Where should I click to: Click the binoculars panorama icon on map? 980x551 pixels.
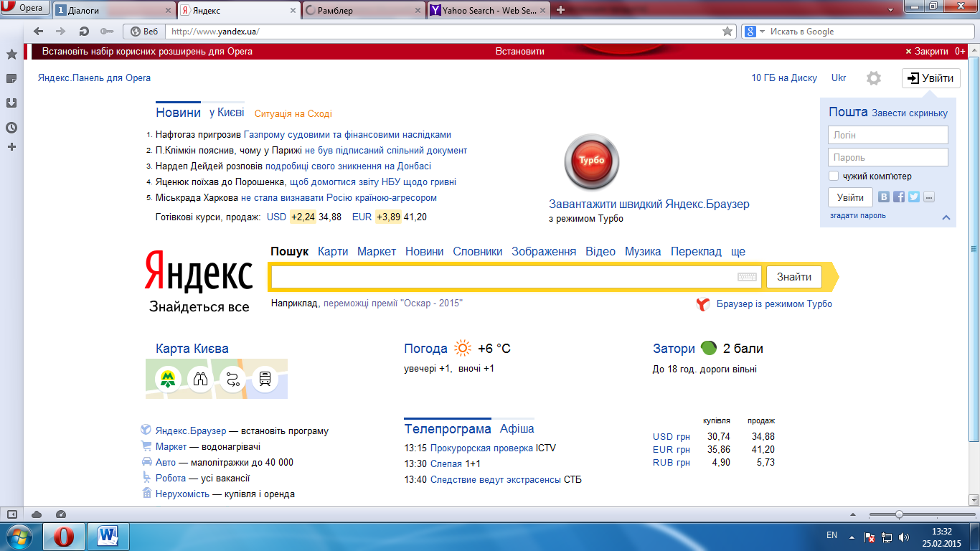[x=201, y=379]
